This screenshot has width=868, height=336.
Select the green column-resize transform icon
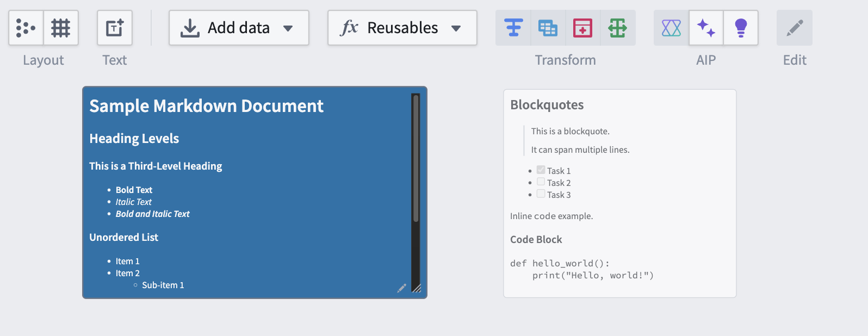click(x=617, y=28)
